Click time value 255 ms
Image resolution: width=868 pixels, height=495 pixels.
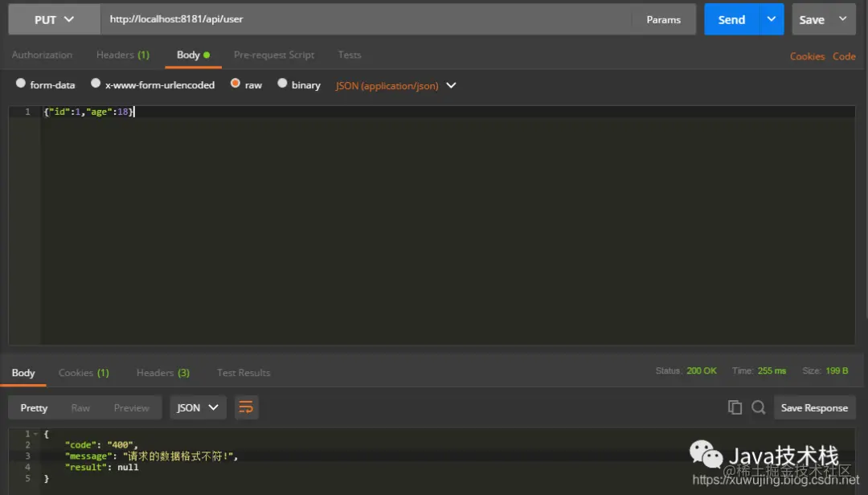[772, 370]
